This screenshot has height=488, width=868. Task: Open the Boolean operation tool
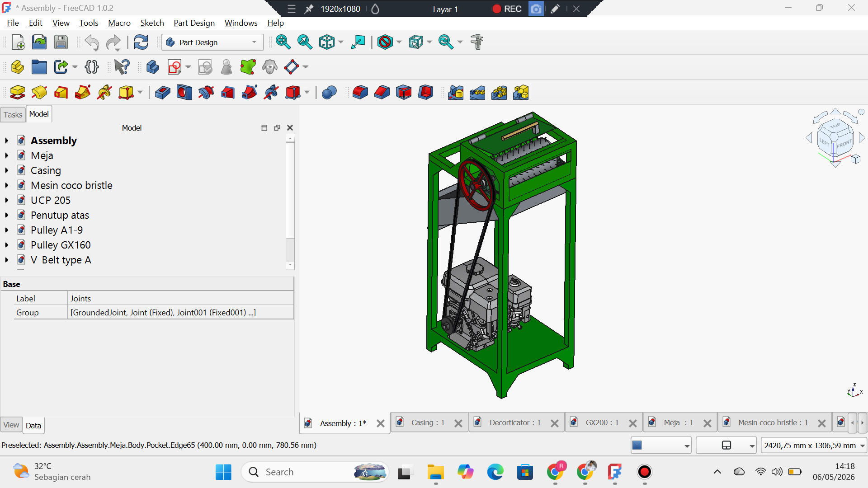pos(329,93)
